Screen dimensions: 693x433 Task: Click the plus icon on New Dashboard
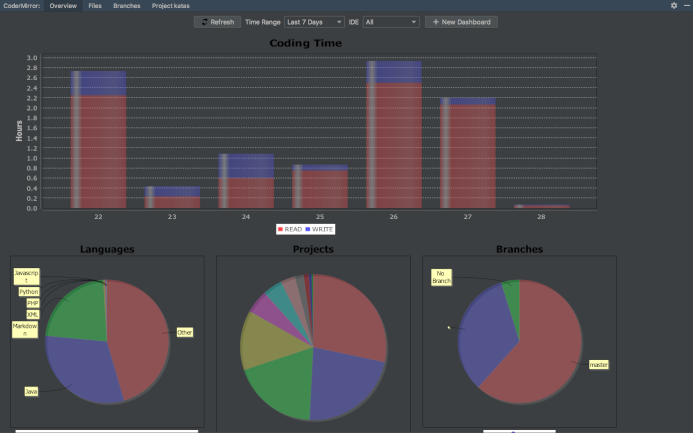point(435,22)
